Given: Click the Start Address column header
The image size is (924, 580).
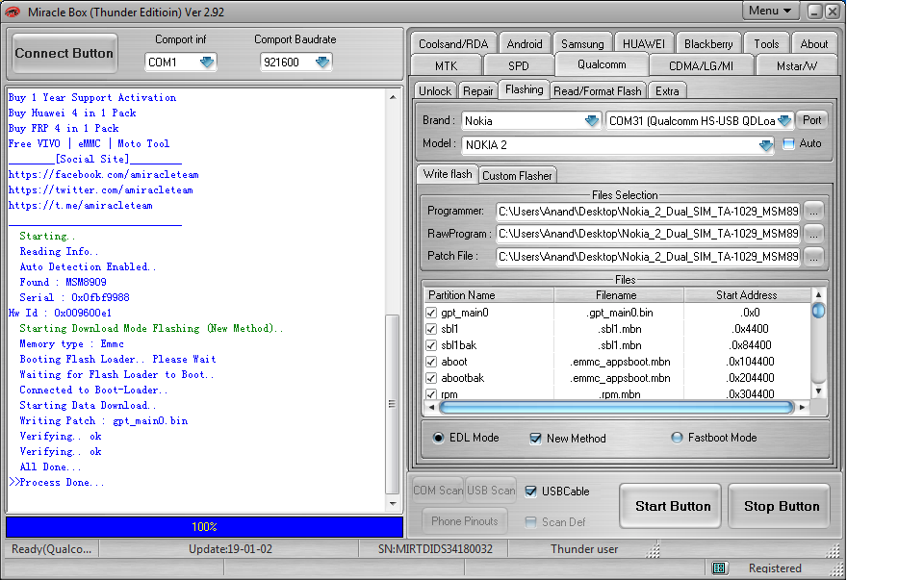Looking at the screenshot, I should [x=747, y=295].
